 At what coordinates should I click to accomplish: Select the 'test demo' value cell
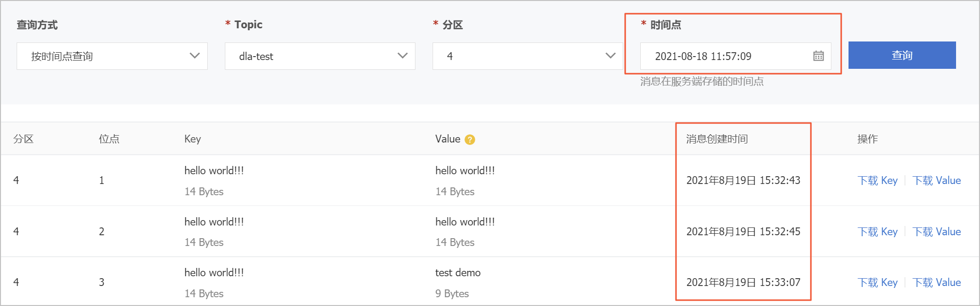point(458,273)
